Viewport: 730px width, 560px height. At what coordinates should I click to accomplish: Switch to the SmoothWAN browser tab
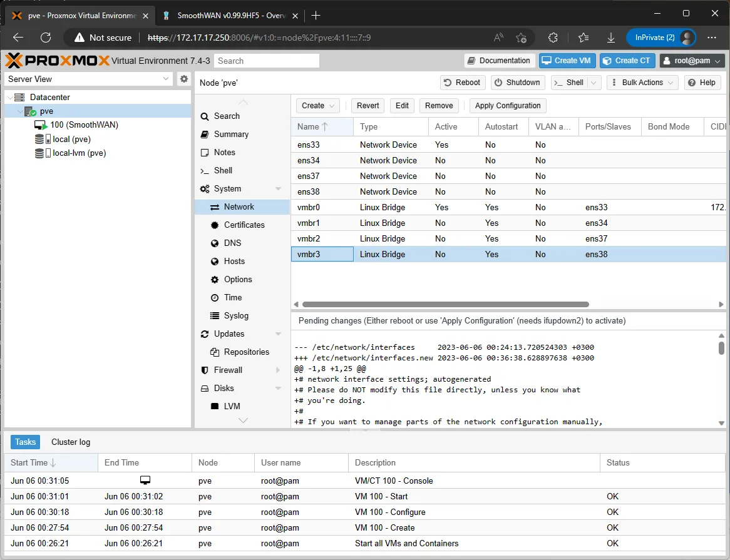pos(230,16)
